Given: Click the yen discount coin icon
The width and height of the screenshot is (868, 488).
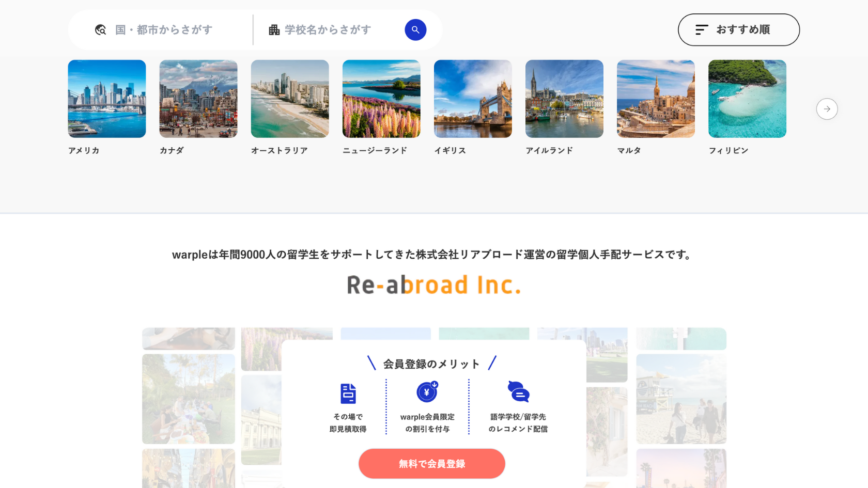Looking at the screenshot, I should tap(427, 392).
